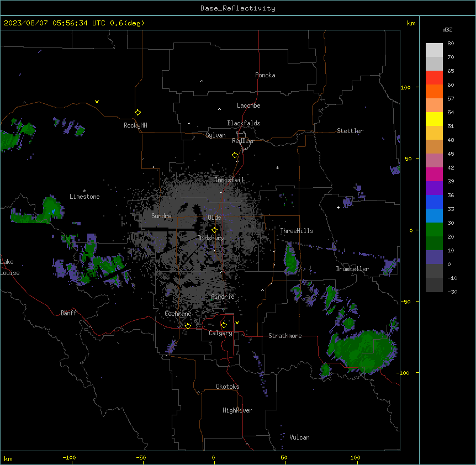Click the Airdrie city label
This screenshot has width=476, height=465.
[x=223, y=297]
